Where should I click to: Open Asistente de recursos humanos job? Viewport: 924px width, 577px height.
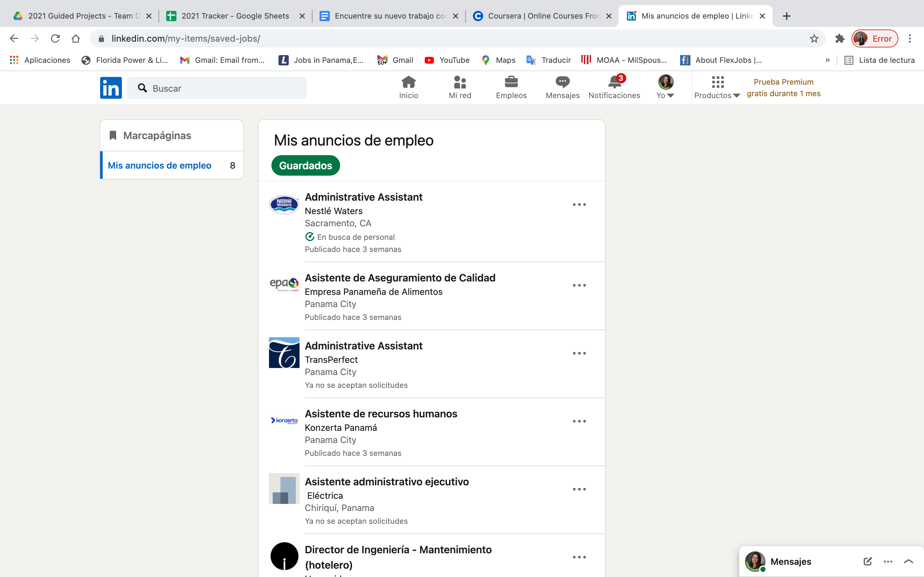(381, 414)
